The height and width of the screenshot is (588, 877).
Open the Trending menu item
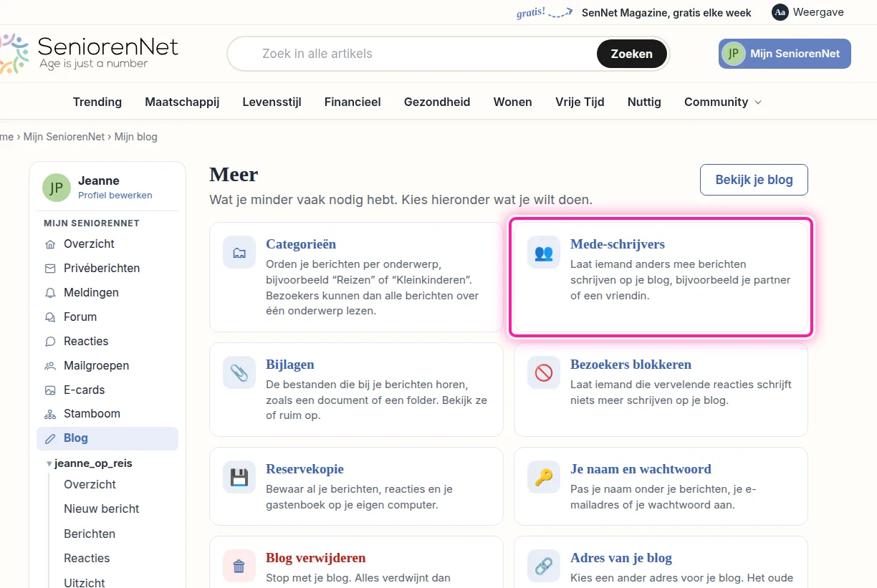click(97, 102)
